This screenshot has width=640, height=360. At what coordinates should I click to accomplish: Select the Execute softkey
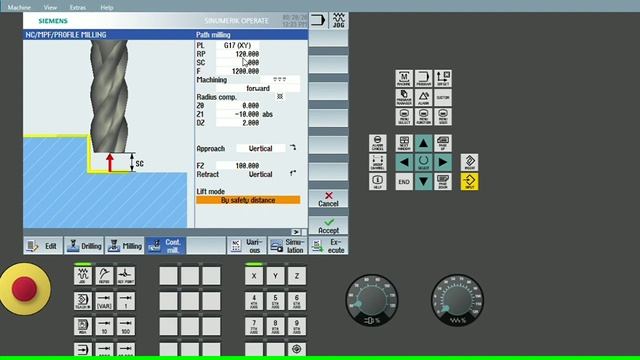(x=329, y=246)
